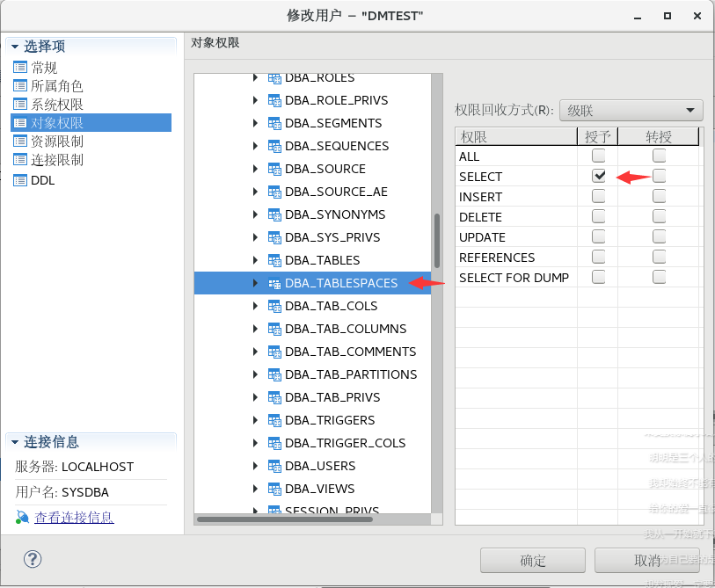
Task: Click the 取消 button
Action: [647, 560]
